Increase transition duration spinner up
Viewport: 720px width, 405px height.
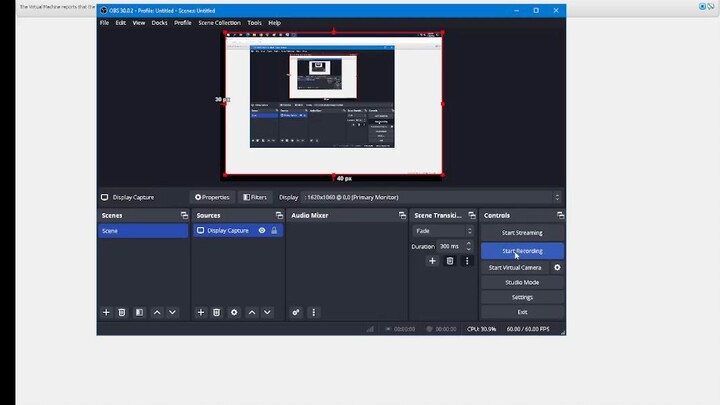[x=468, y=243]
